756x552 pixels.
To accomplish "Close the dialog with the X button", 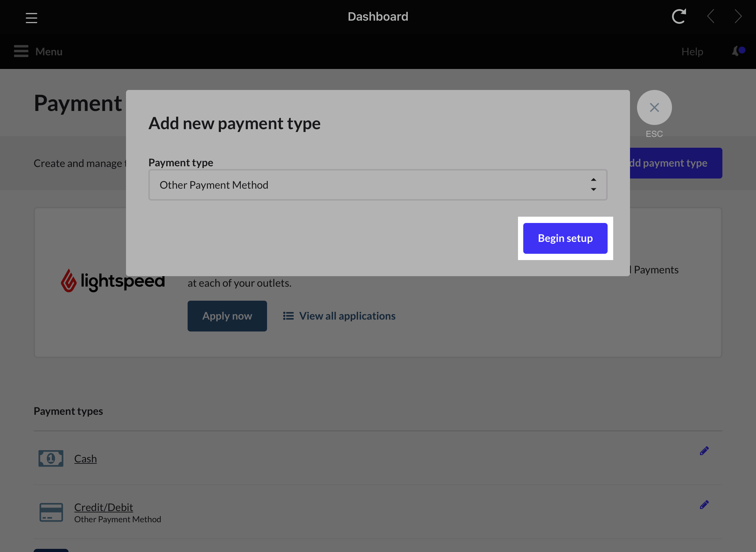I will coord(654,107).
